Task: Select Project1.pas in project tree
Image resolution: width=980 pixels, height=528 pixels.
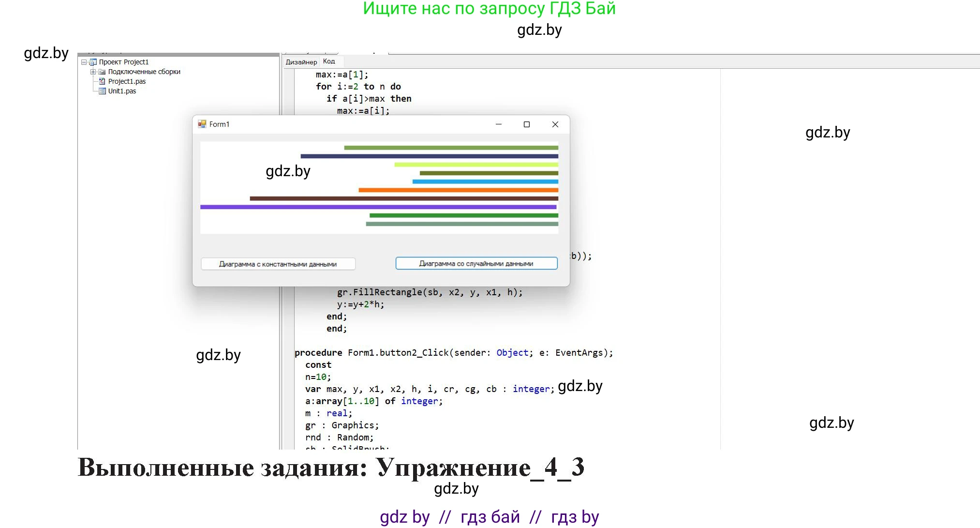Action: point(127,81)
